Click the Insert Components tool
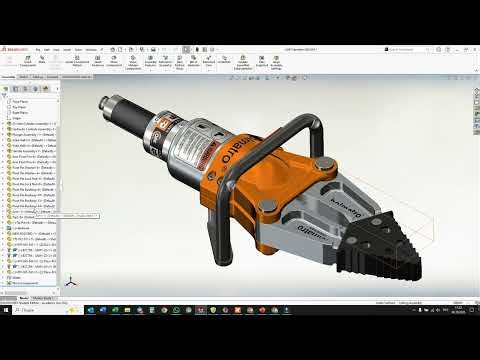Viewport: 480px width, 360px height. pos(28,61)
